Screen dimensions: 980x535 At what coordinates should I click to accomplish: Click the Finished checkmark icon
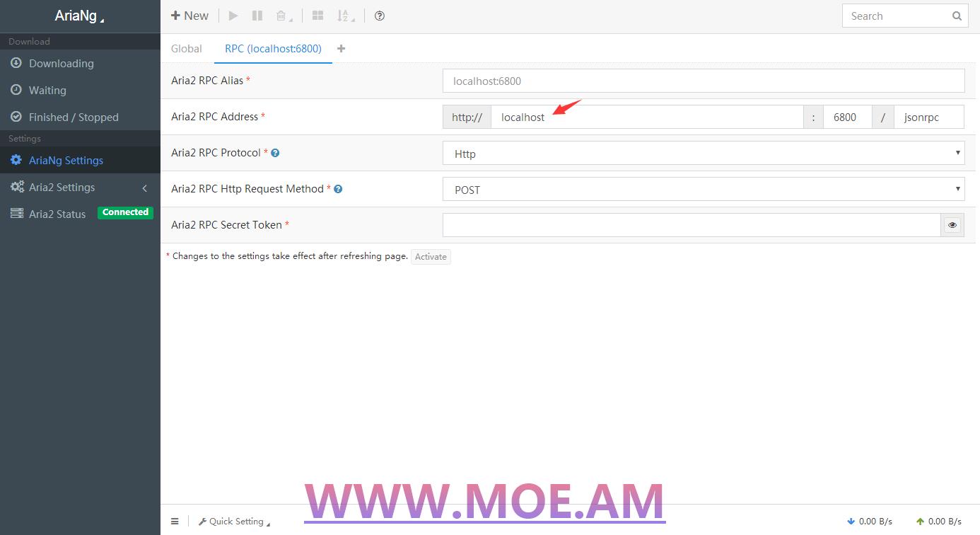16,117
